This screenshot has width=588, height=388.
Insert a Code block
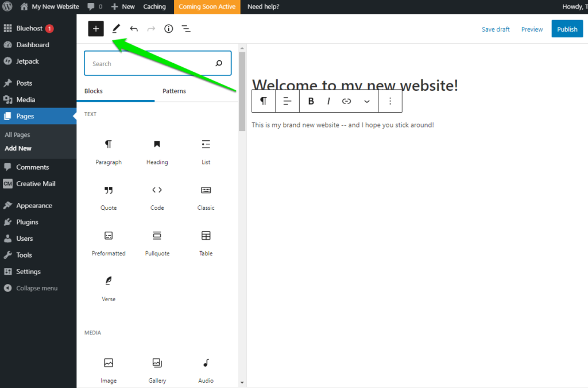pos(157,198)
